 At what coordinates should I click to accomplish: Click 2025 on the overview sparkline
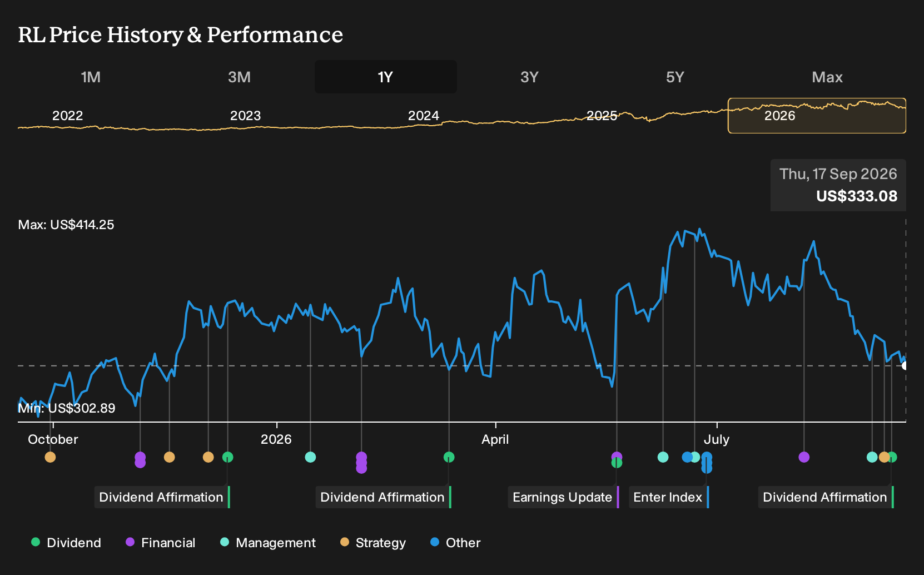602,116
